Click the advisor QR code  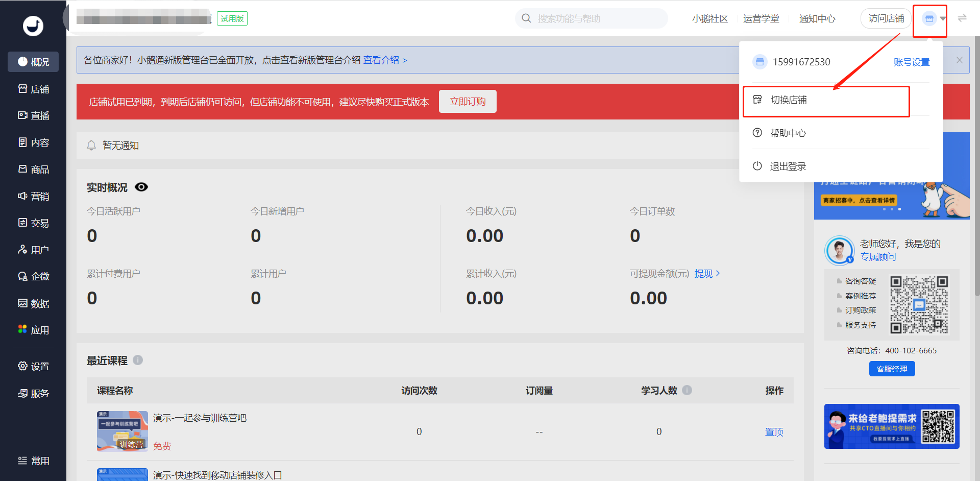click(x=919, y=305)
